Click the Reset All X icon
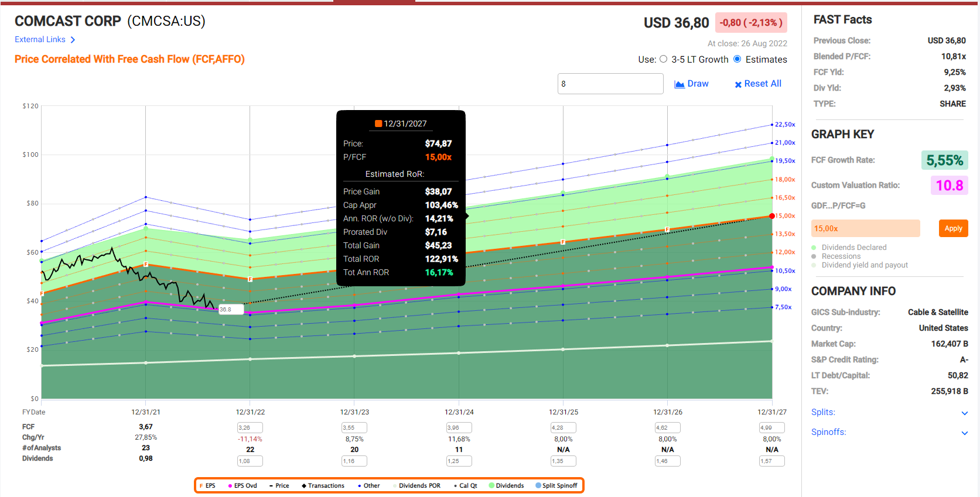Image resolution: width=980 pixels, height=497 pixels. coord(738,84)
